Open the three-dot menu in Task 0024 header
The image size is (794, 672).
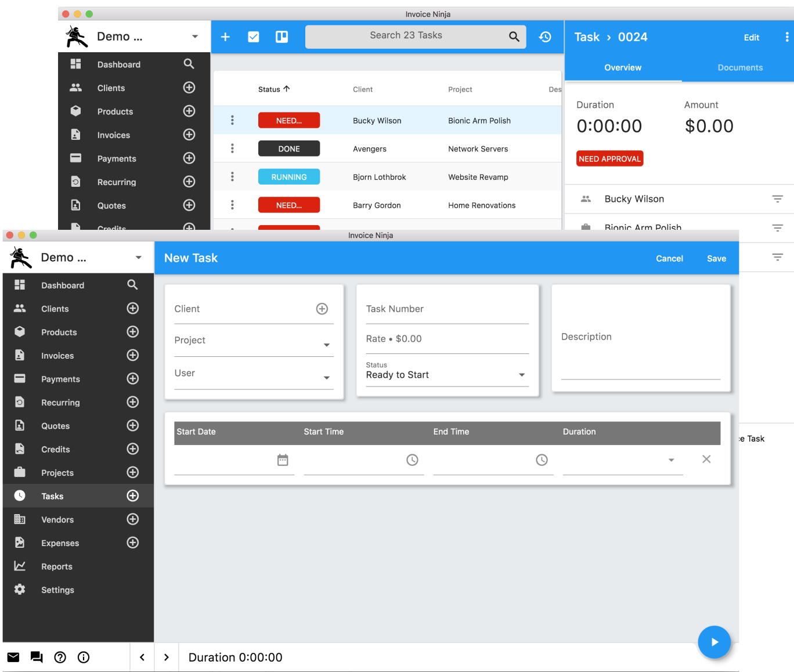pos(787,37)
